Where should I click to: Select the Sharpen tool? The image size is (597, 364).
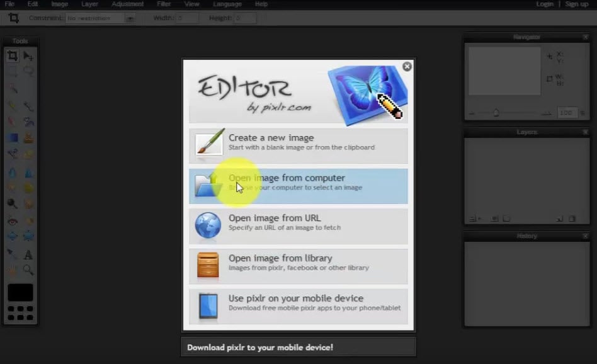pyautogui.click(x=28, y=173)
